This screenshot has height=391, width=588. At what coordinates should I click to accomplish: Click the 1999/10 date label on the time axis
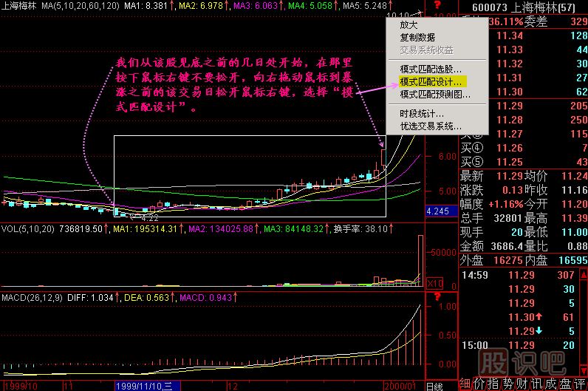pos(21,386)
